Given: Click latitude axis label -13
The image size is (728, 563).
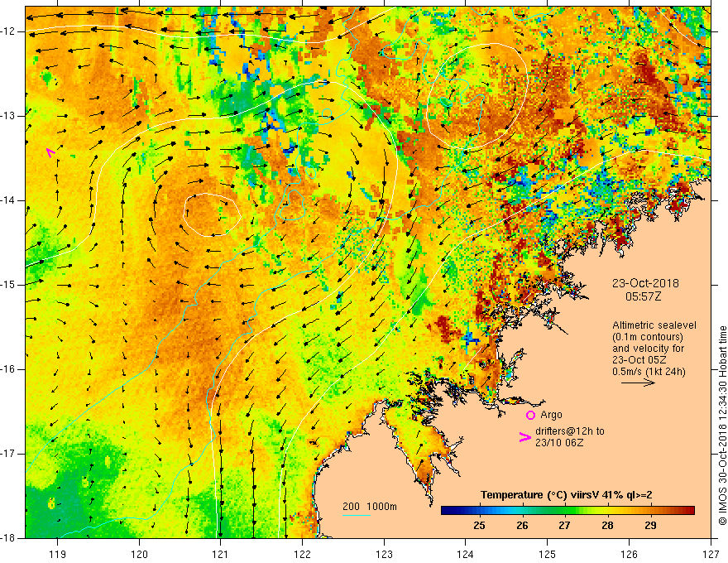Looking at the screenshot, I should (x=8, y=116).
